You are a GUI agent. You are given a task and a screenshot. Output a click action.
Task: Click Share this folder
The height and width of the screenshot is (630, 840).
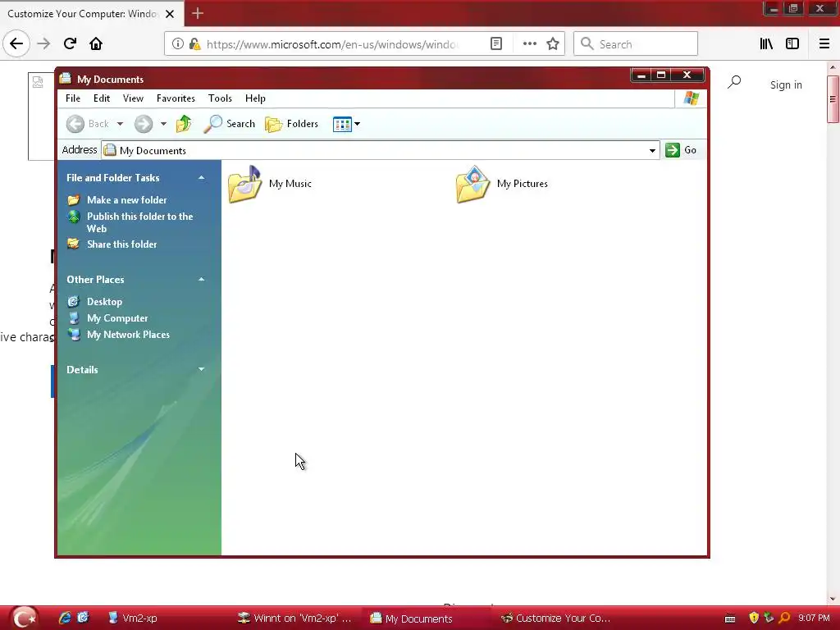121,244
